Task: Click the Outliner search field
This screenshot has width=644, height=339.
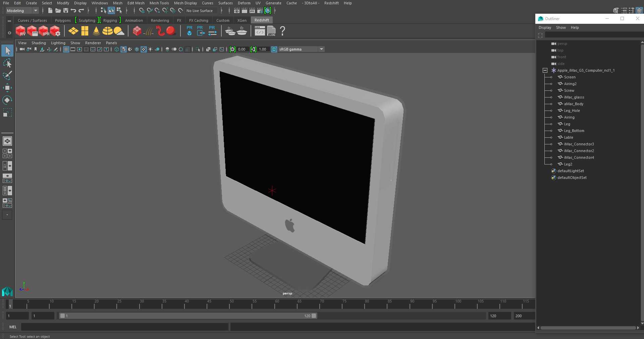Action: [x=594, y=35]
